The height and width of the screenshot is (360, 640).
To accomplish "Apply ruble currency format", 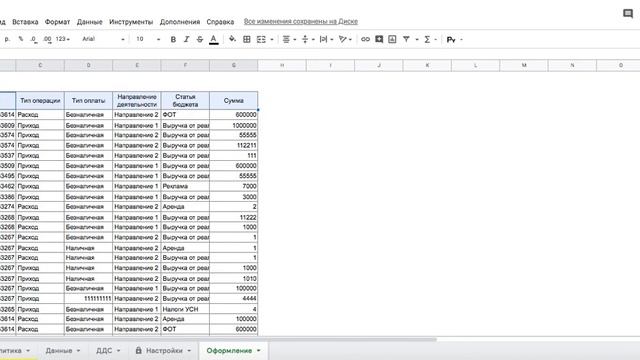I will tap(7, 39).
